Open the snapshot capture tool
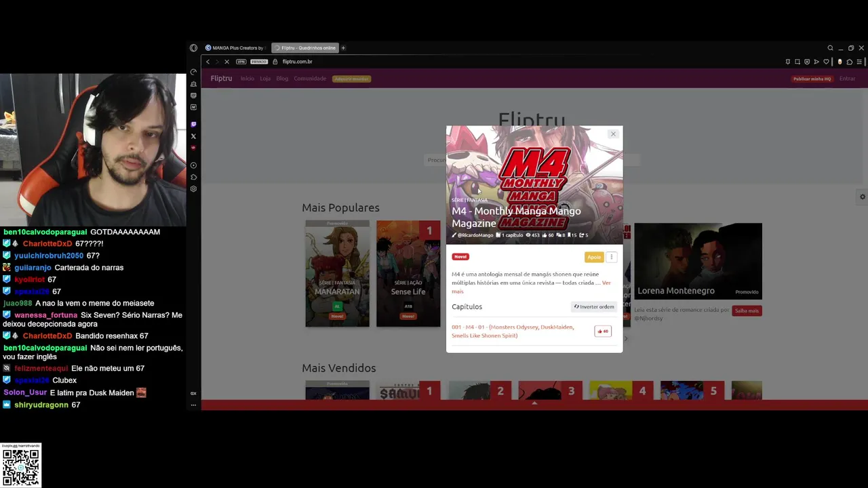 click(x=797, y=62)
